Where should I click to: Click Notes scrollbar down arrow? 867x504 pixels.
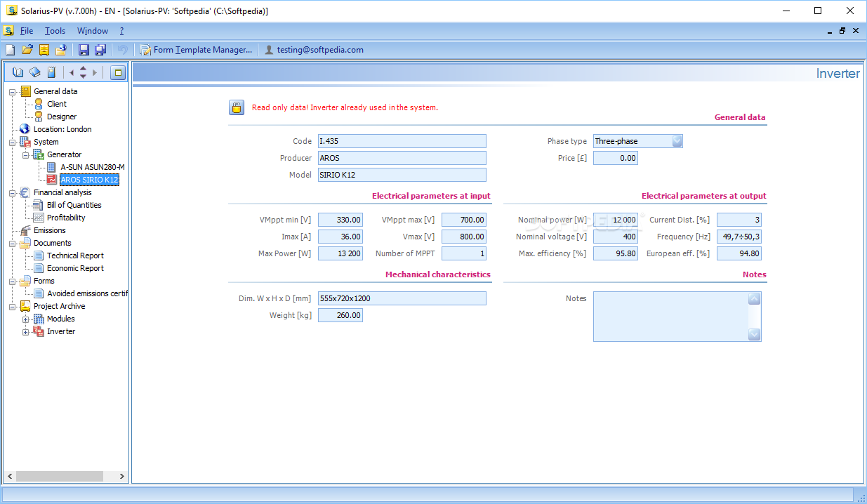coord(755,335)
